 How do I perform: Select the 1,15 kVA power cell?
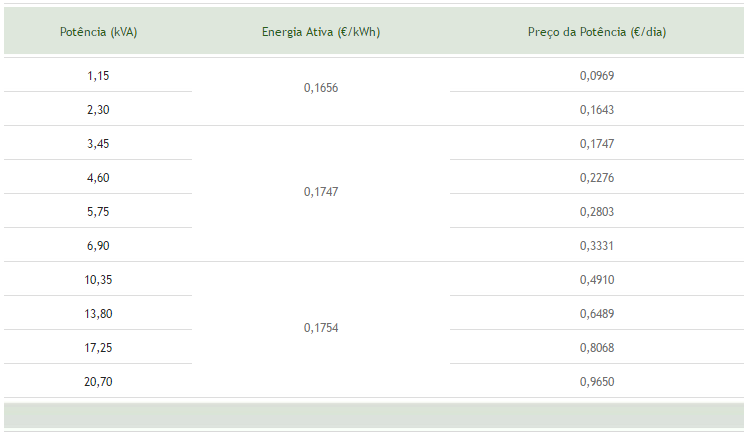pos(98,75)
